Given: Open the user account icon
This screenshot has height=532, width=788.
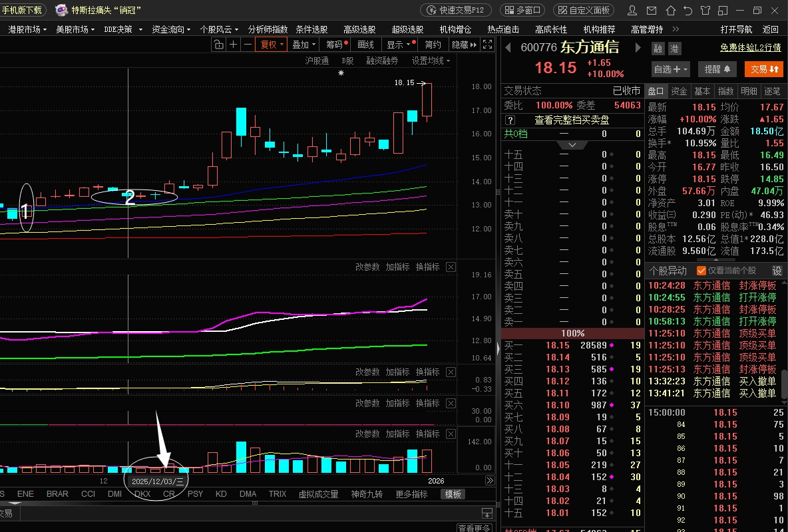Looking at the screenshot, I should (x=632, y=10).
